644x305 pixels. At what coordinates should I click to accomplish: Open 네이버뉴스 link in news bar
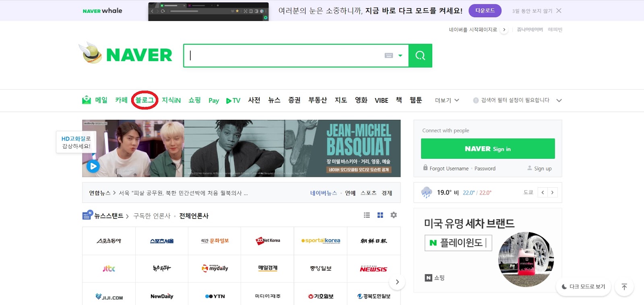click(x=324, y=193)
